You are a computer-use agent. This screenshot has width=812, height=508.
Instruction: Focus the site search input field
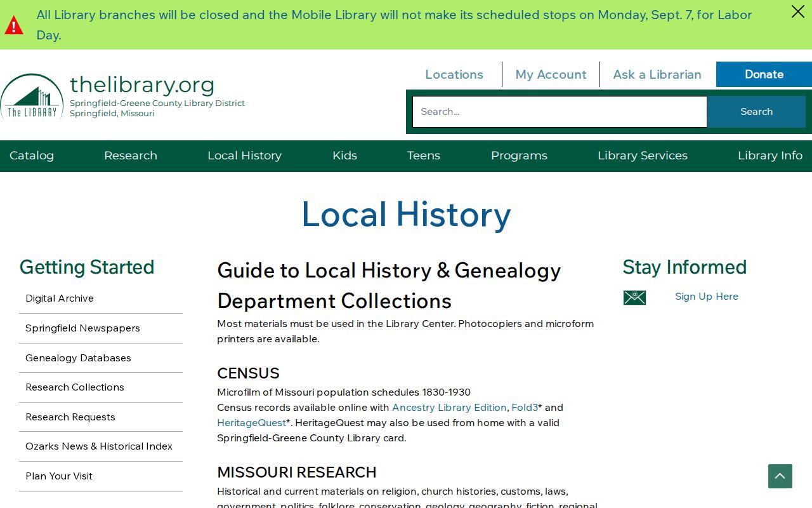[x=560, y=112]
